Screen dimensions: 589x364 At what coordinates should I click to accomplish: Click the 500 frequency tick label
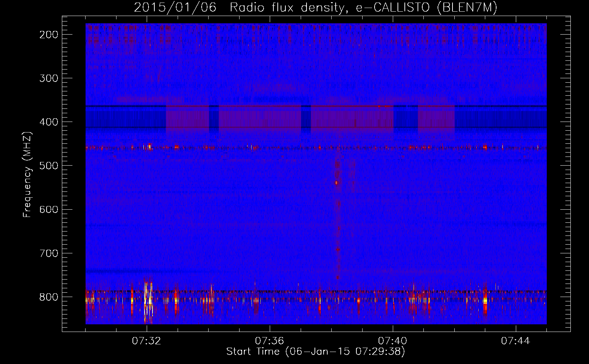49,166
